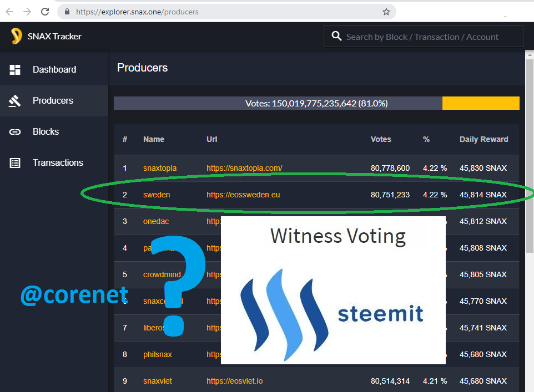Click the padlock site security icon

[x=67, y=12]
